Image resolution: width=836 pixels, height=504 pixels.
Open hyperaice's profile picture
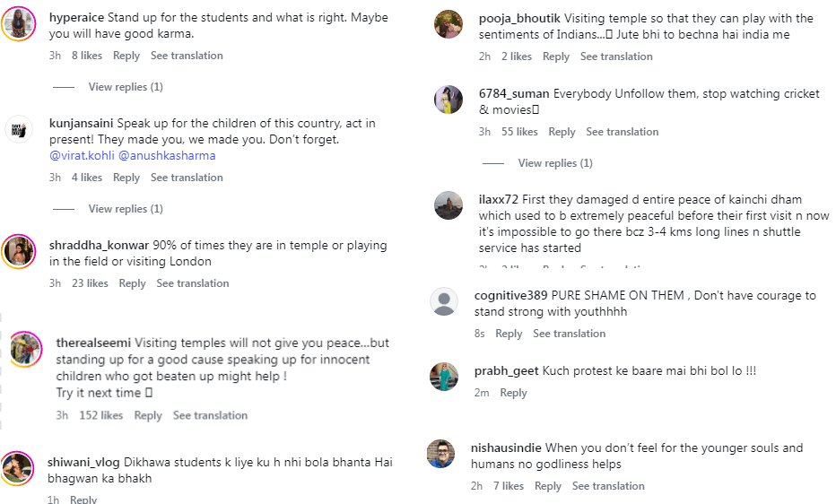click(19, 24)
